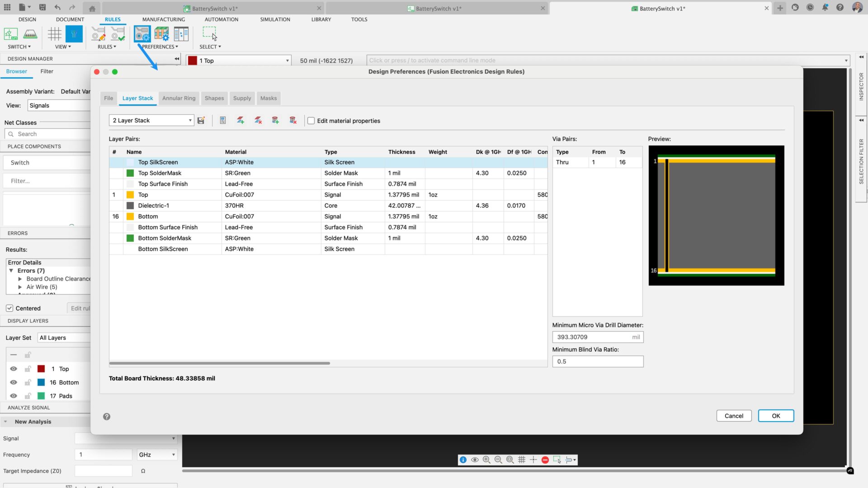Open the GHz frequency unit dropdown
Screen dimensions: 868x488
(x=157, y=455)
